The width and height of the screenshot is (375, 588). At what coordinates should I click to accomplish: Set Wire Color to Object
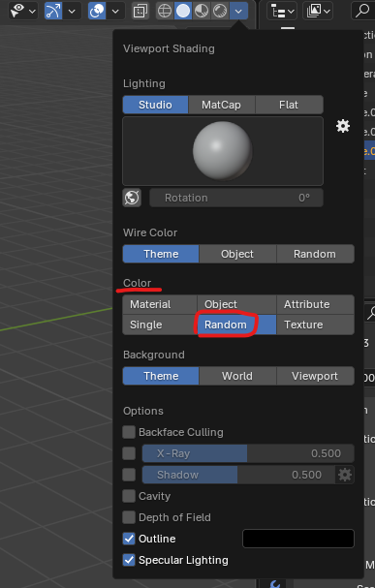pos(237,254)
